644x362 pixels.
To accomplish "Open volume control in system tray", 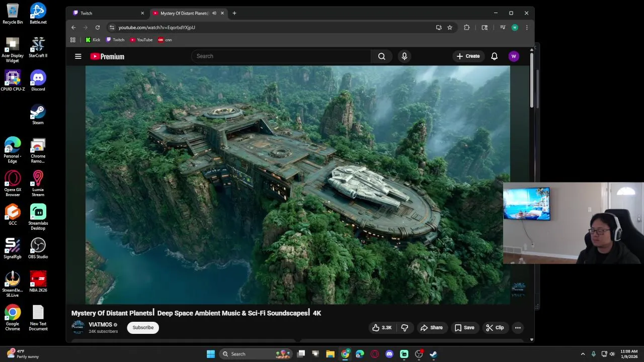I will (612, 354).
